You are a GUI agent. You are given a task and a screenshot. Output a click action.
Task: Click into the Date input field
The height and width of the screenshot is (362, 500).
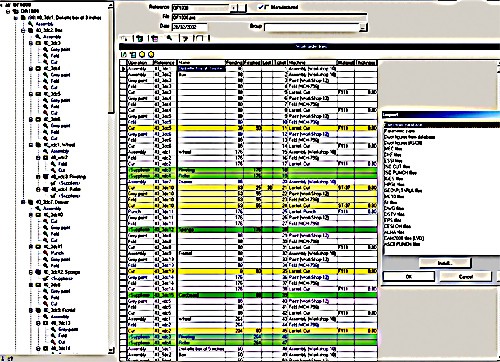tap(190, 27)
